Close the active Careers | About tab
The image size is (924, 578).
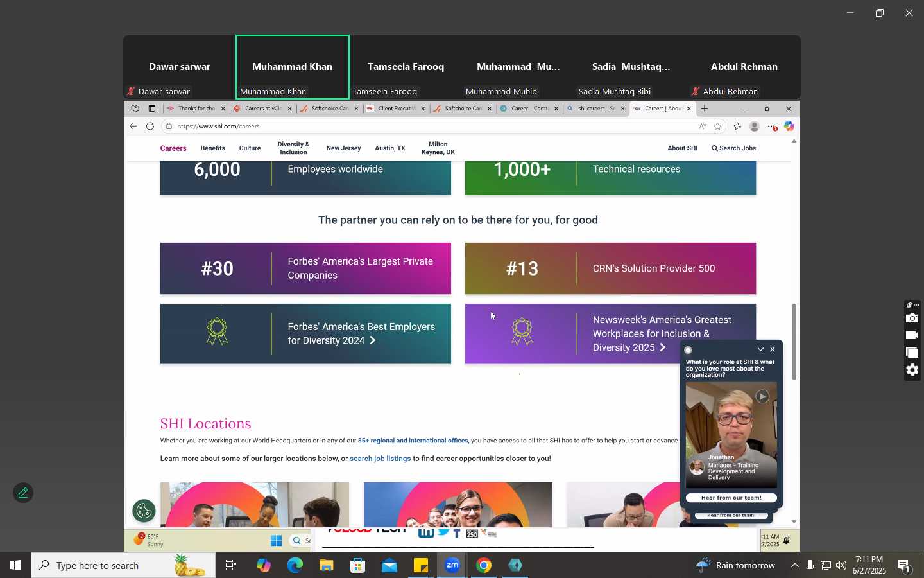pos(689,109)
